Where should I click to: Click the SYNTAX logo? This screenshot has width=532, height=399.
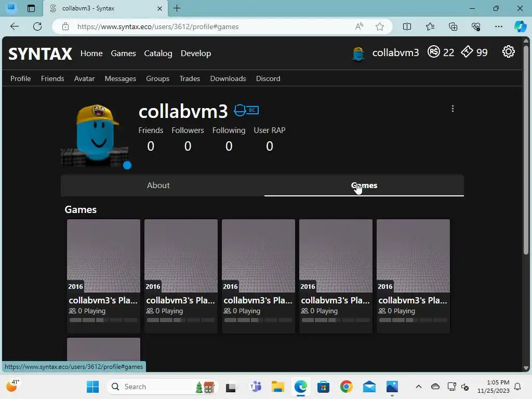(x=40, y=54)
